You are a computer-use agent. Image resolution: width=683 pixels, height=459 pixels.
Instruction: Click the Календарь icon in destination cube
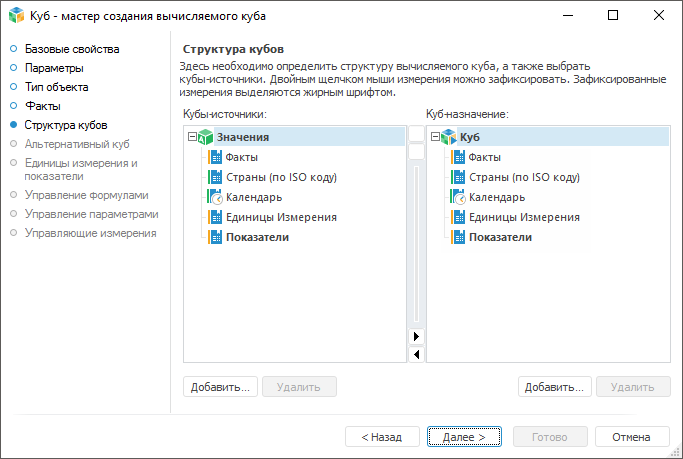[458, 197]
